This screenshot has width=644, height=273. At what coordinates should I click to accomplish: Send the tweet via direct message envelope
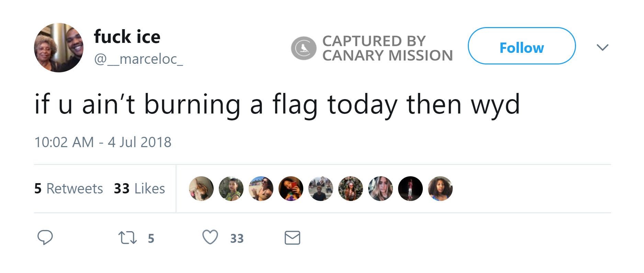(x=292, y=237)
